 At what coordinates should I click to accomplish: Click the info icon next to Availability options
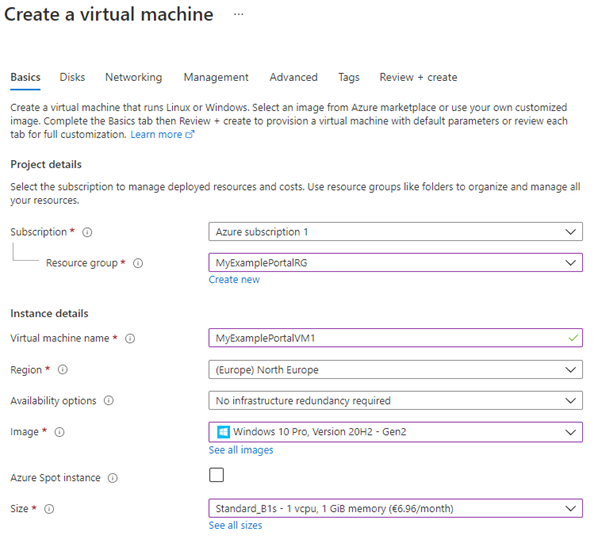pyautogui.click(x=108, y=401)
